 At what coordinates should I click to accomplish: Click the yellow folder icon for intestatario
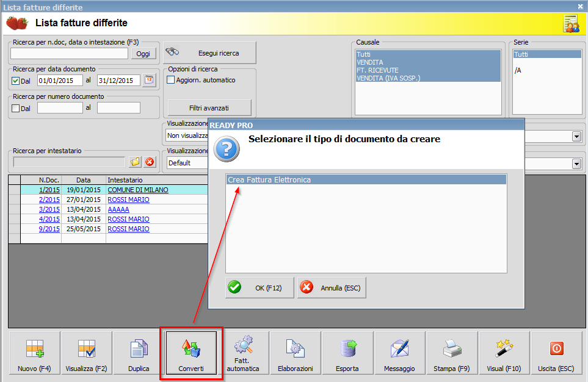click(135, 162)
